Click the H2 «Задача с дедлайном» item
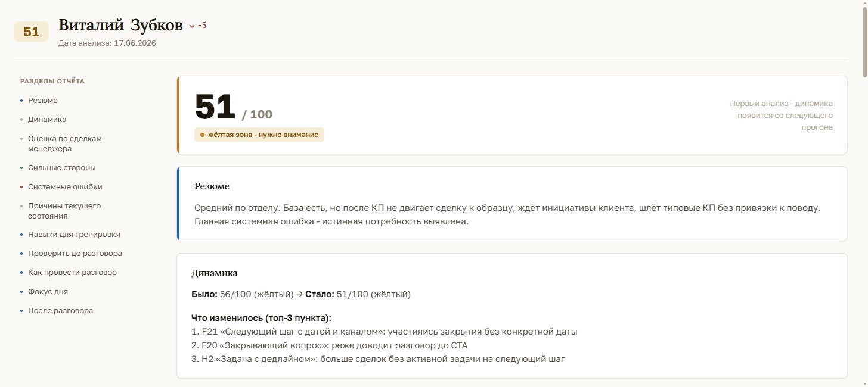Screen dimensions: 868x387 coord(378,359)
